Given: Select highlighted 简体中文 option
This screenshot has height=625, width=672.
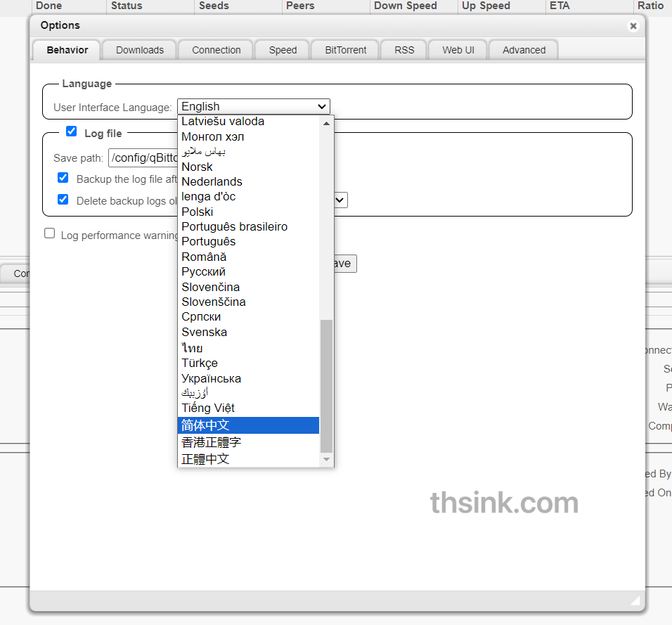Looking at the screenshot, I should pos(248,425).
